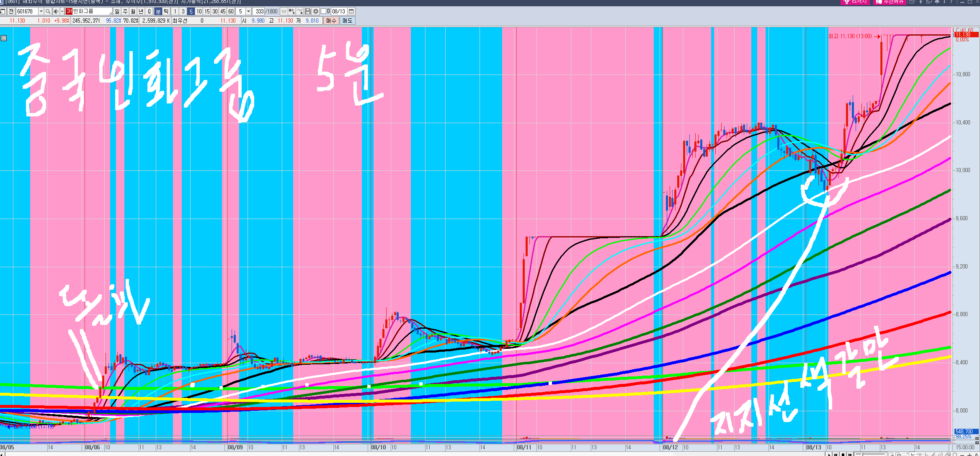Click the stock code field 601678
The width and height of the screenshot is (980, 456).
[x=27, y=11]
